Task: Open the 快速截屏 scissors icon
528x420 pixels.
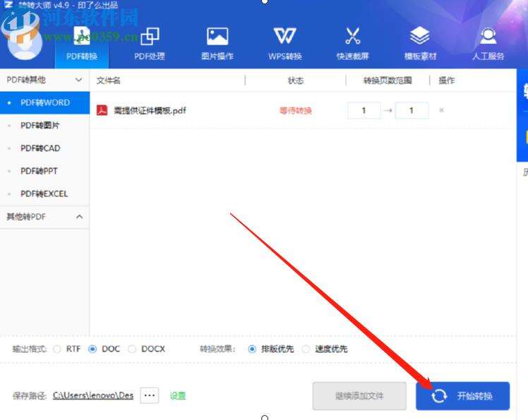Action: [x=352, y=36]
